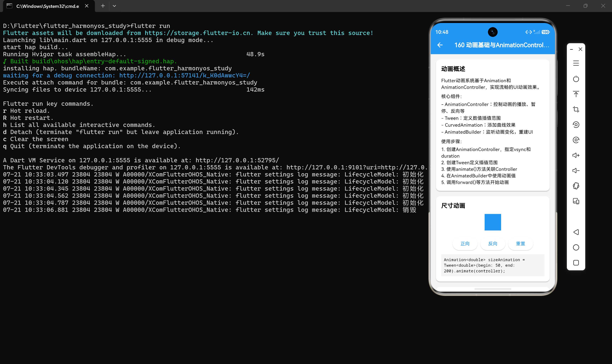Image resolution: width=612 pixels, height=364 pixels.
Task: Click the emulator Home circle button
Action: point(576,248)
